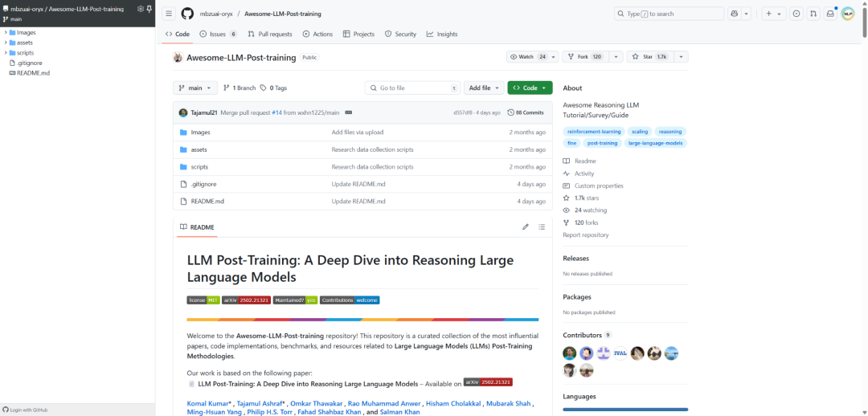Open the Activity link in About
Image resolution: width=868 pixels, height=416 pixels.
(x=584, y=173)
